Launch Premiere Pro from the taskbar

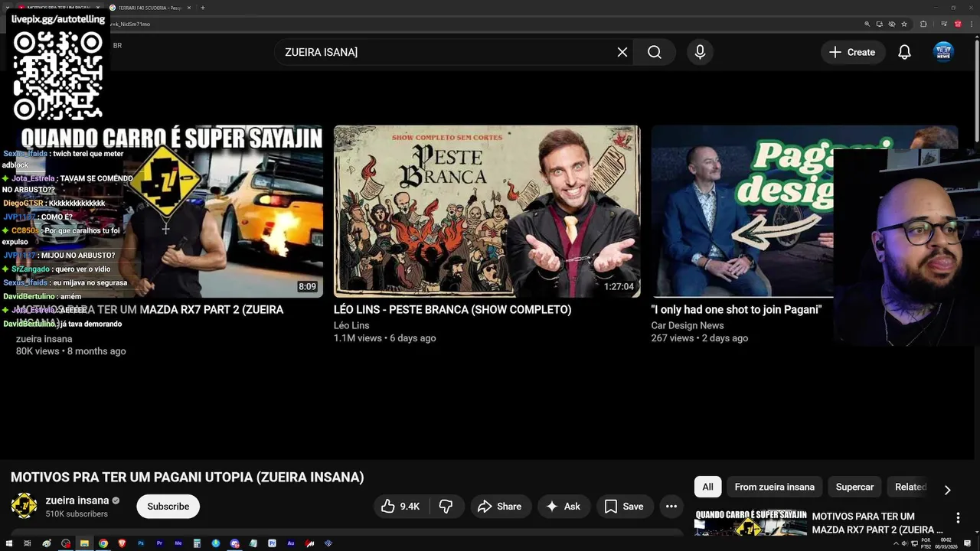pyautogui.click(x=159, y=543)
